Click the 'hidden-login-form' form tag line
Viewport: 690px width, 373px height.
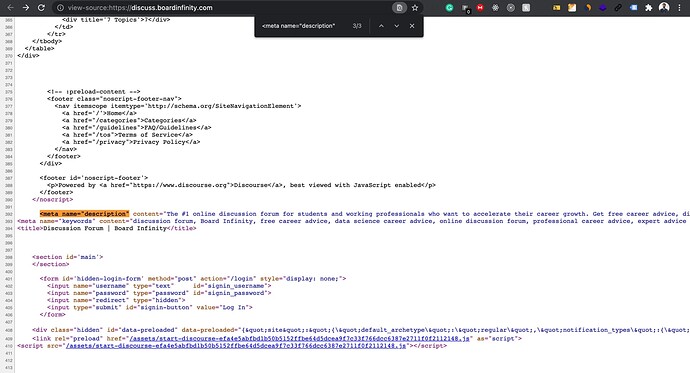(x=193, y=278)
